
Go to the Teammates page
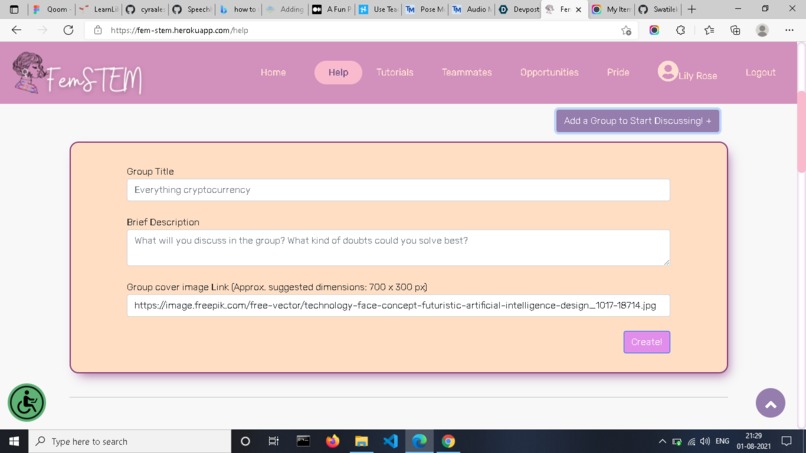point(467,73)
